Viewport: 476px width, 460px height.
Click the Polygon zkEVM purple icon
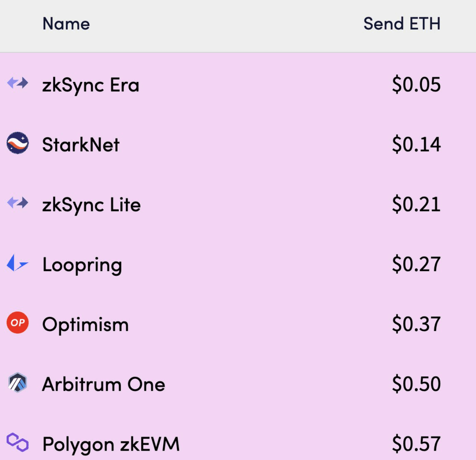coord(18,442)
